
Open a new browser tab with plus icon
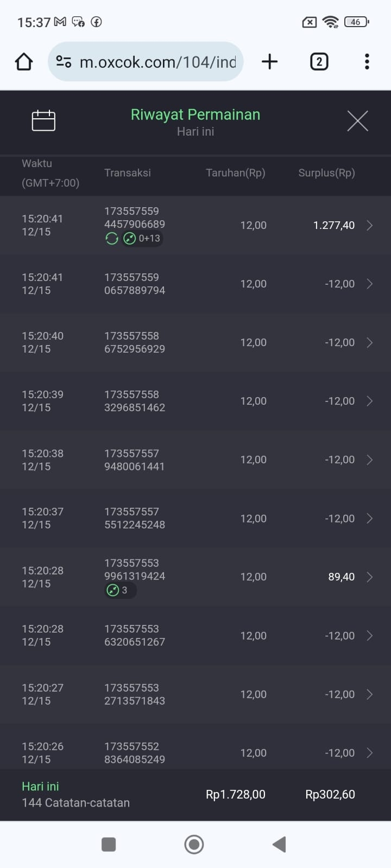pos(269,62)
